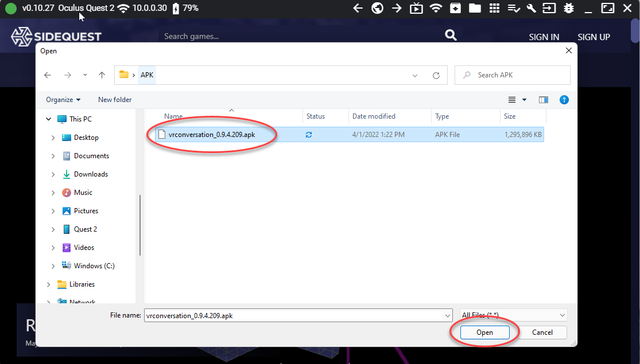The image size is (640, 364).
Task: Click SideQuest back arrow in top toolbar
Action: 358,8
